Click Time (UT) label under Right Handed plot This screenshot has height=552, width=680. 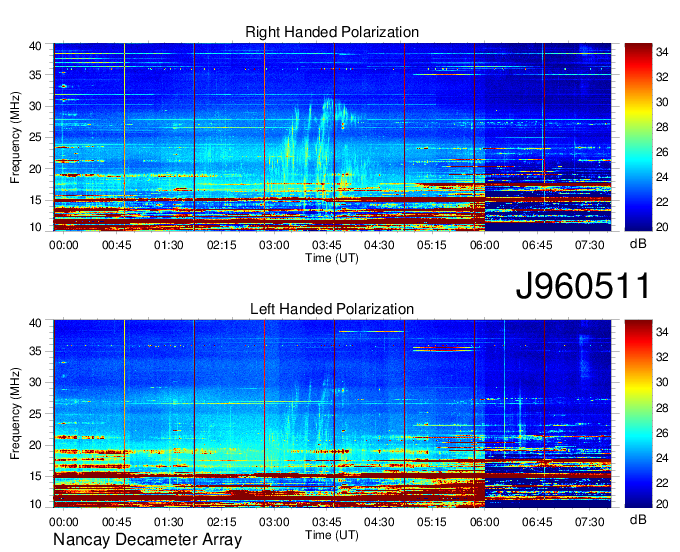332,258
